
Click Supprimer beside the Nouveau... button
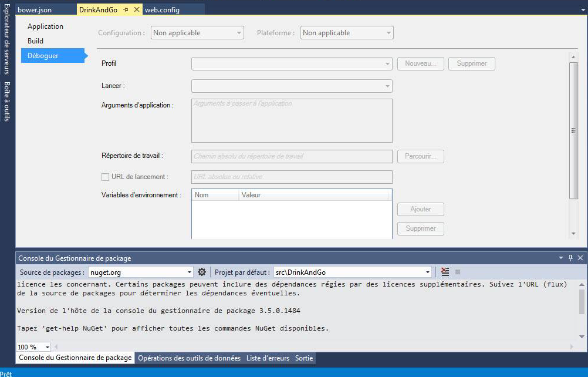tap(472, 64)
